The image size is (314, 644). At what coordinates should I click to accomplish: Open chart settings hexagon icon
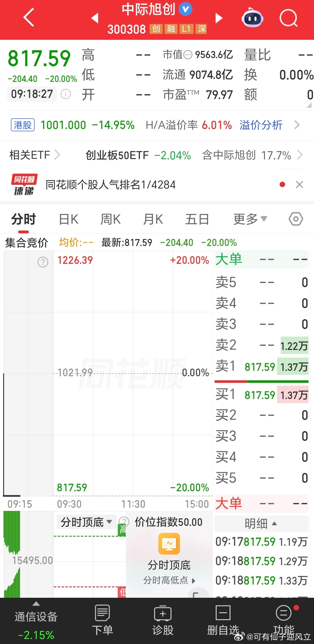pos(296,219)
